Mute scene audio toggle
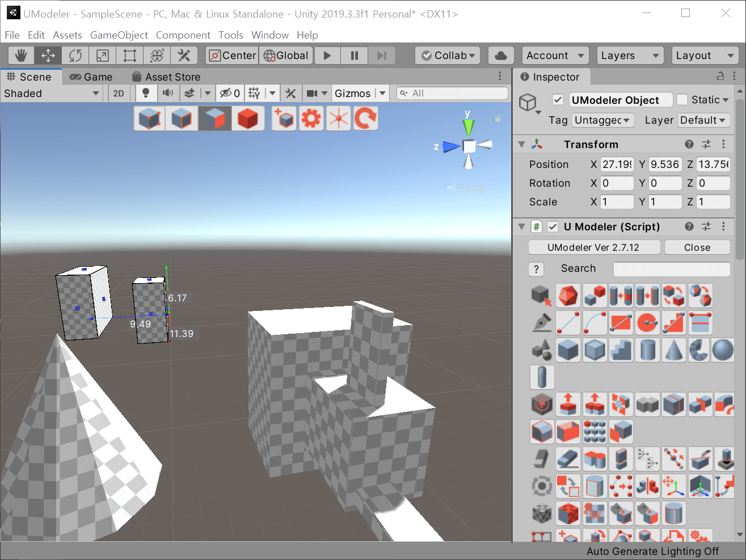 tap(168, 93)
